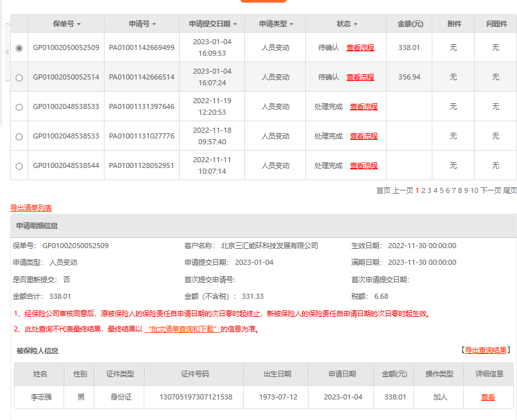Open 批文清单查询和下载 link

pos(183,329)
